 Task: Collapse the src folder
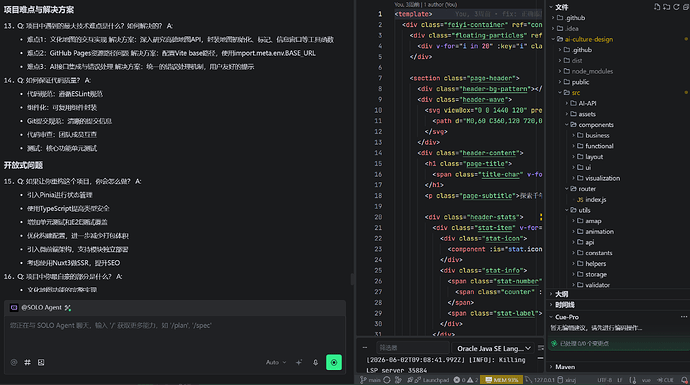618,92
